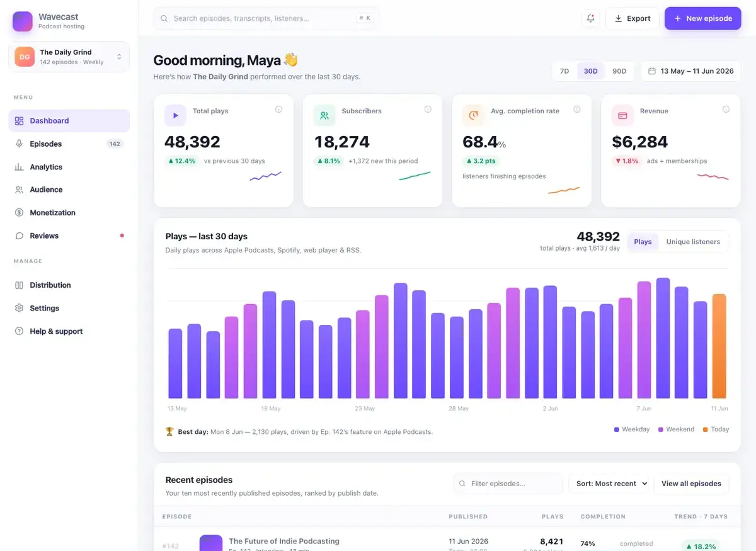Click the completion rate gauge icon

coord(474,115)
